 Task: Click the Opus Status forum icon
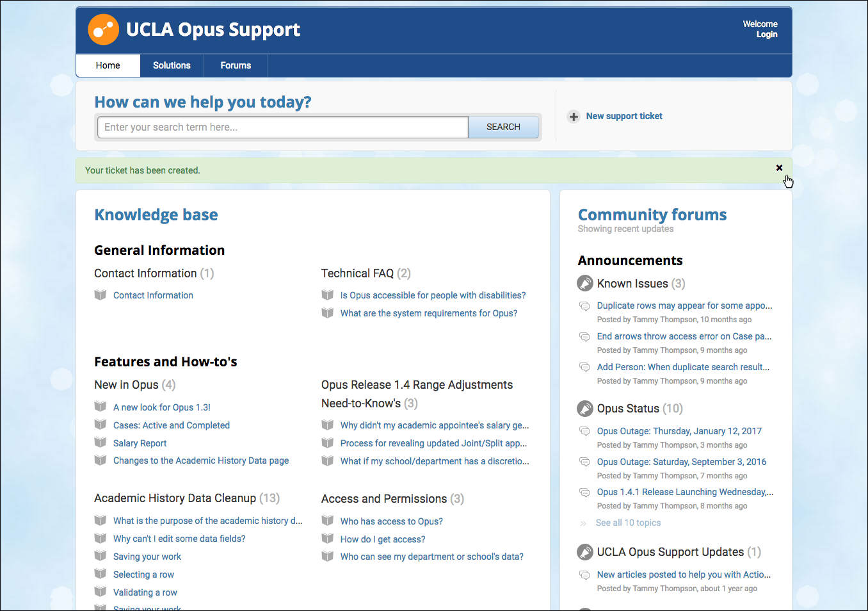[585, 408]
